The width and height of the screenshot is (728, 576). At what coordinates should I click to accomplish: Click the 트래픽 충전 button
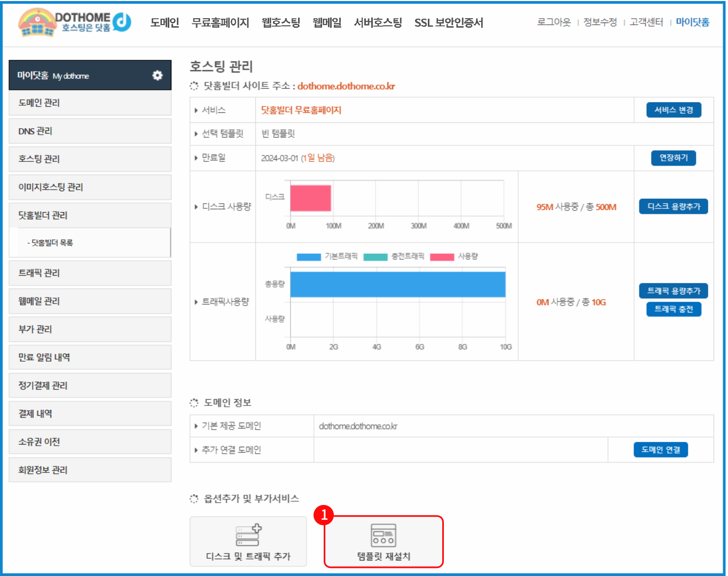[x=673, y=309]
